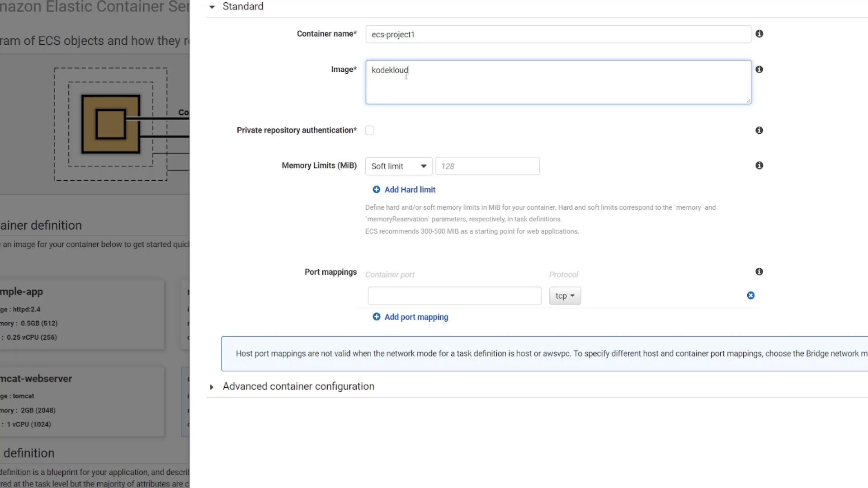Click info icon beside Image field
The image size is (868, 488).
coord(759,70)
